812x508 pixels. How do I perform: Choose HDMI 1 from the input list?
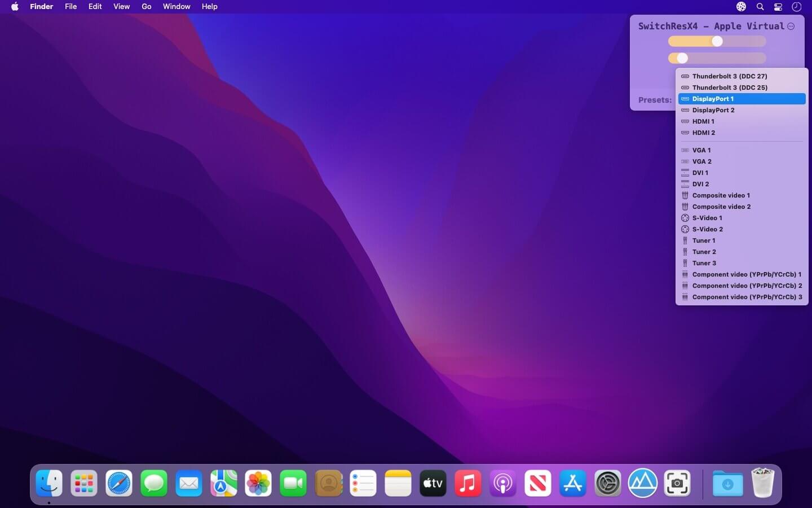(x=703, y=121)
